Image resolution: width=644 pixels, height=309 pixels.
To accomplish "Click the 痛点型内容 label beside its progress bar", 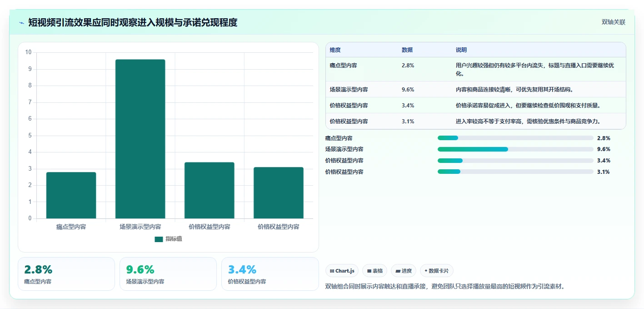I will (339, 138).
